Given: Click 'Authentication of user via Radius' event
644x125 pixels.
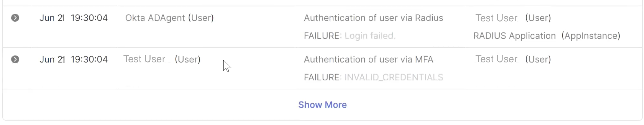Looking at the screenshot, I should [373, 18].
